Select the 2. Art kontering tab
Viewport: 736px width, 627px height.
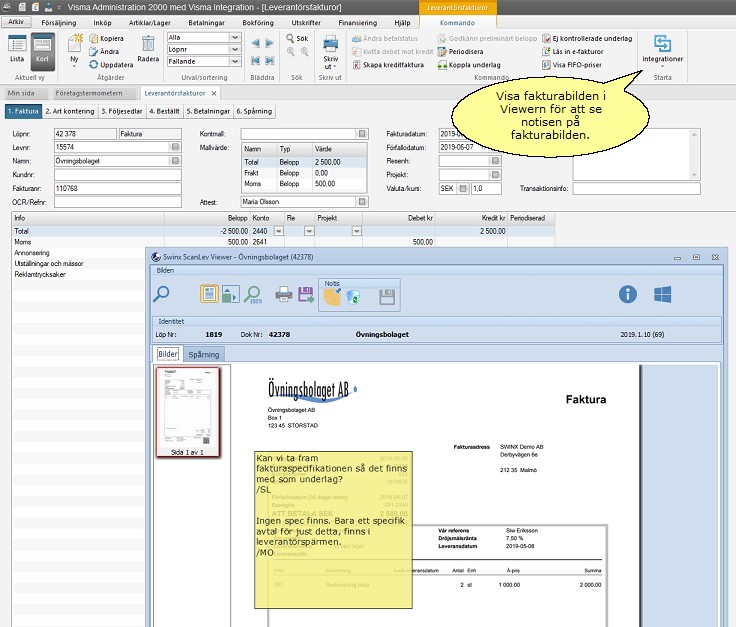click(x=70, y=111)
